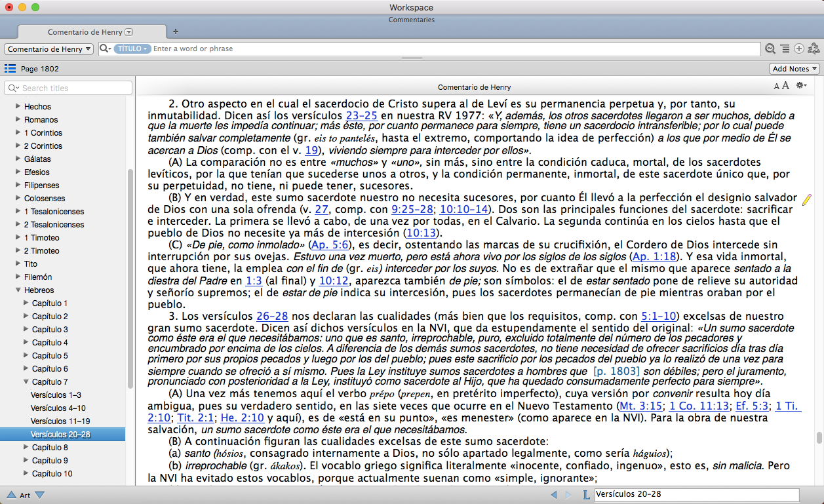Expand the Gálatas book
824x504 pixels.
coord(17,159)
